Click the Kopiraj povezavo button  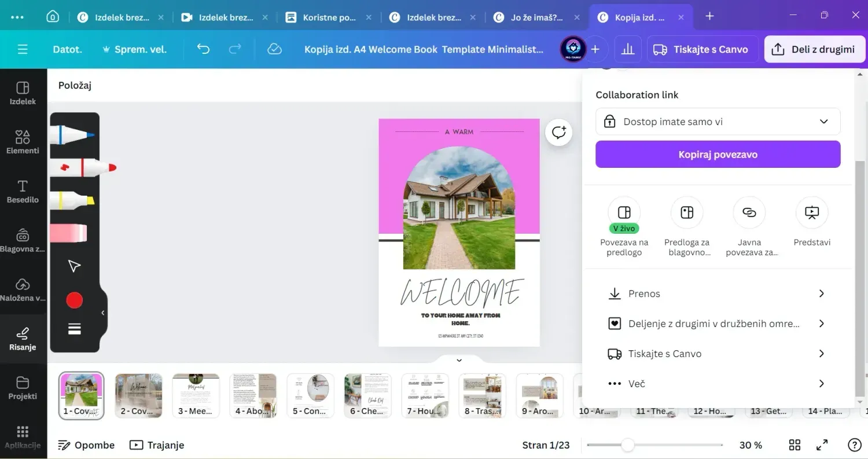[x=718, y=155]
